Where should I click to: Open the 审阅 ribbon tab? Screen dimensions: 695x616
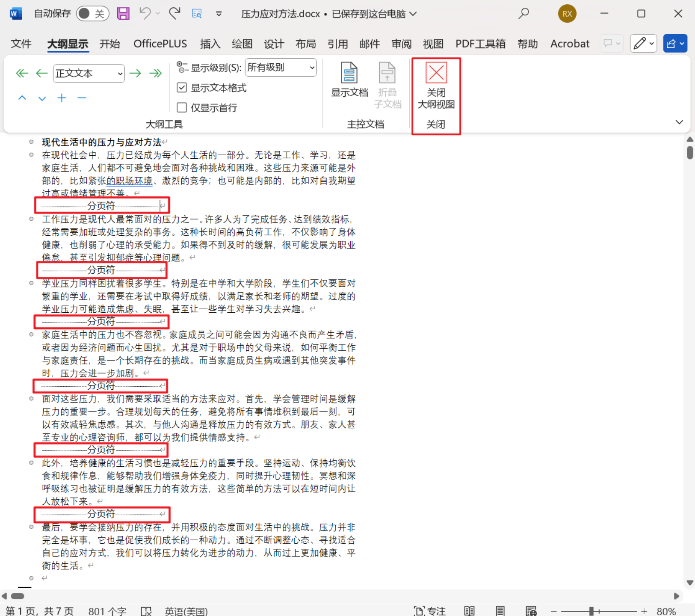401,43
